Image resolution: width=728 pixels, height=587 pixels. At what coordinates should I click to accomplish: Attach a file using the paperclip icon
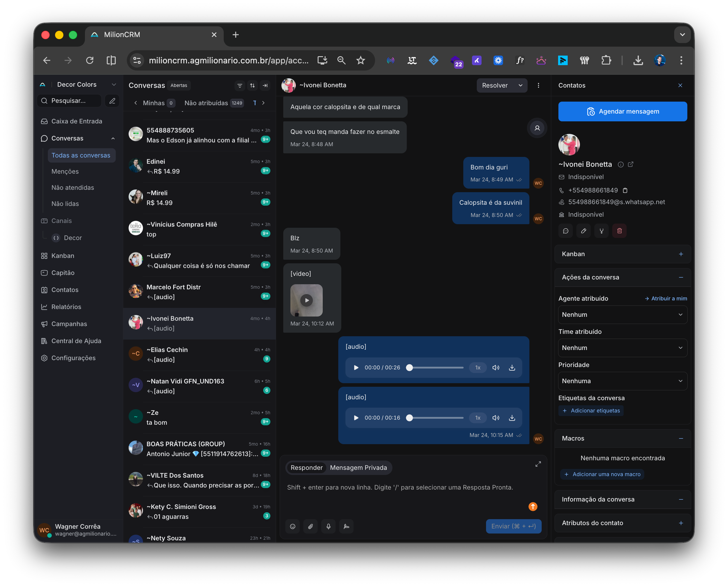[310, 526]
